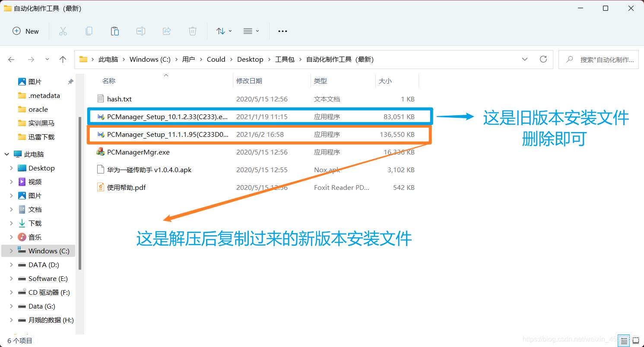Expand the 下载 tree node

pyautogui.click(x=11, y=223)
